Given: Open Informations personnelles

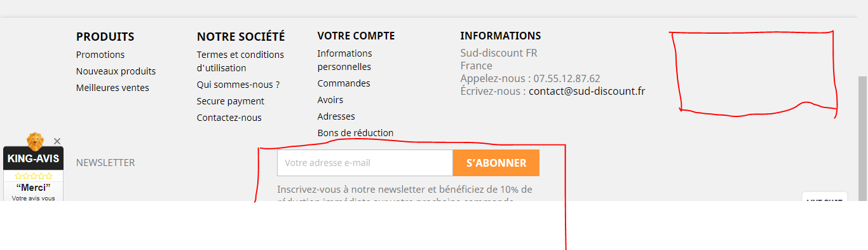Looking at the screenshot, I should (345, 60).
